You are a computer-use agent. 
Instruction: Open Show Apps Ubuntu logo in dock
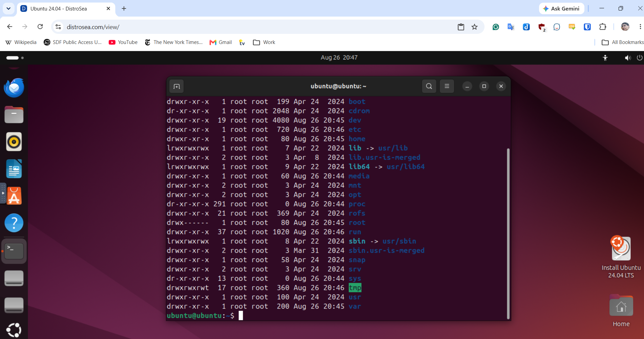click(x=14, y=330)
